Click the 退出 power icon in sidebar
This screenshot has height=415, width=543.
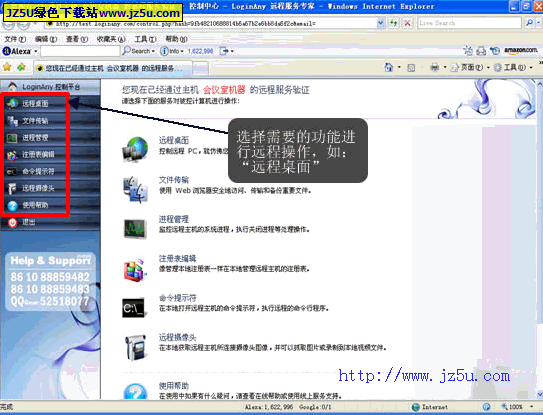tap(12, 222)
